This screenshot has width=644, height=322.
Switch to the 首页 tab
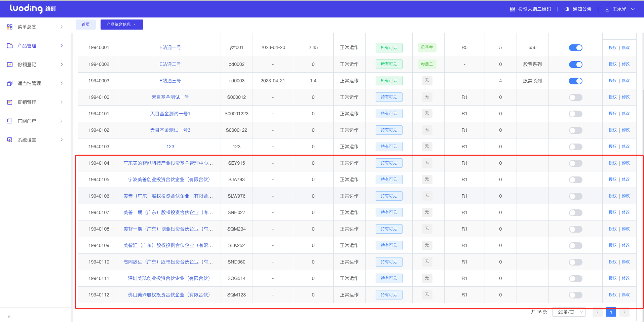(86, 25)
